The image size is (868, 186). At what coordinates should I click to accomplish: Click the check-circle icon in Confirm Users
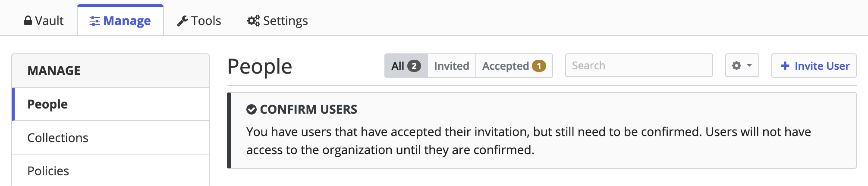point(251,109)
